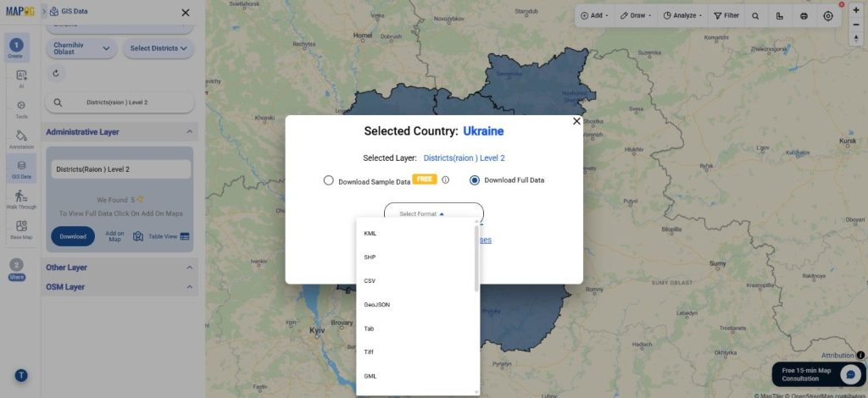The width and height of the screenshot is (868, 398).
Task: Open the Draw menu in toolbar
Action: tap(636, 15)
